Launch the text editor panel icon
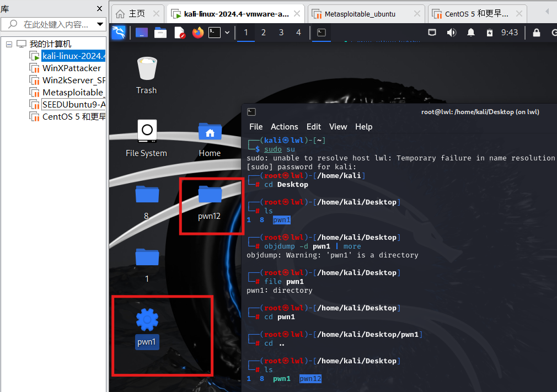This screenshot has height=392, width=557. pos(180,33)
